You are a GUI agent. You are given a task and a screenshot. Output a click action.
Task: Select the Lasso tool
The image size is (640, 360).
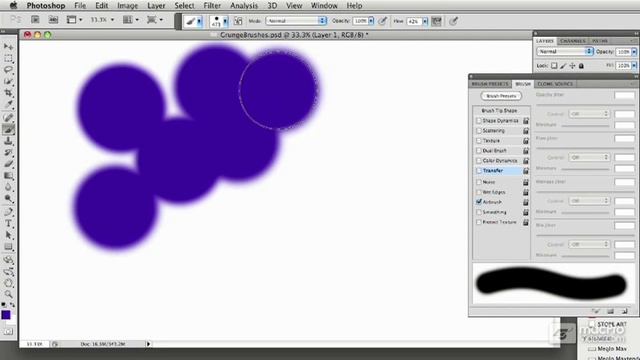[8, 70]
